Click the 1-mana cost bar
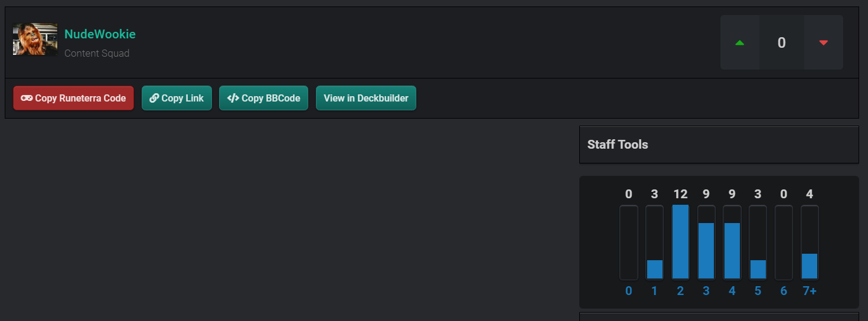 point(654,268)
